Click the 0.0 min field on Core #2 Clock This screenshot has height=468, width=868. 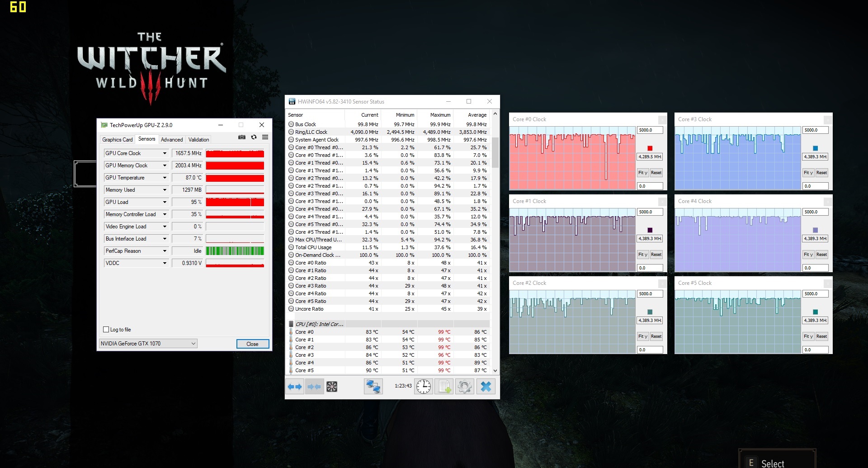650,350
